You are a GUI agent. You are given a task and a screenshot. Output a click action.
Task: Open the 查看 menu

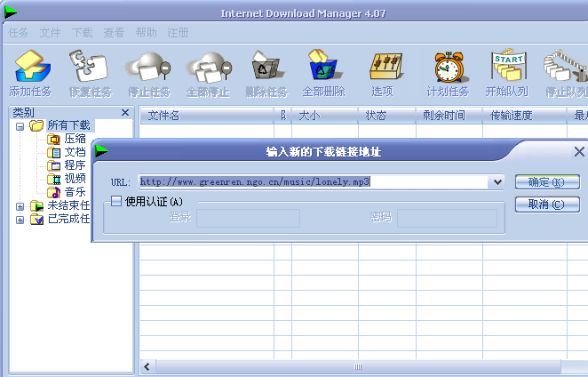(114, 33)
